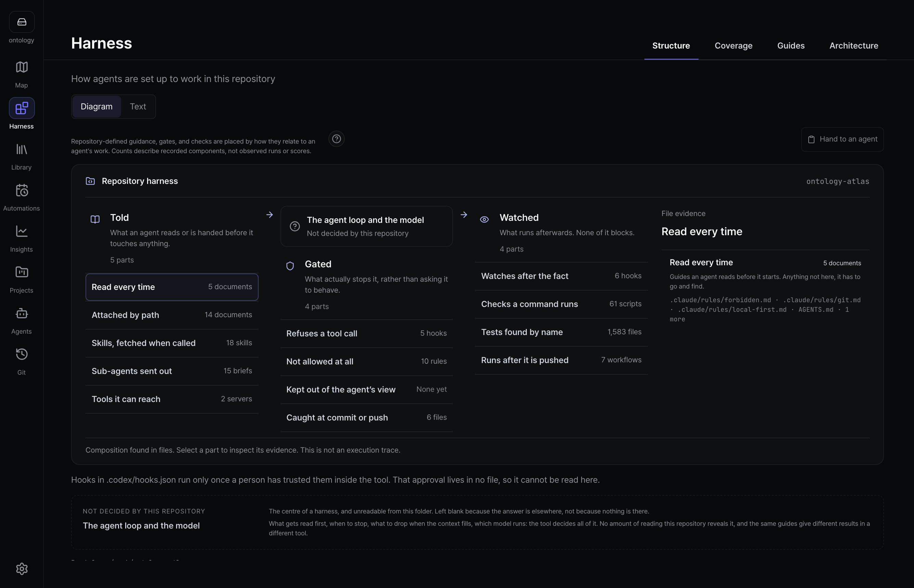Click the Watched eye icon
The width and height of the screenshot is (914, 588).
484,219
